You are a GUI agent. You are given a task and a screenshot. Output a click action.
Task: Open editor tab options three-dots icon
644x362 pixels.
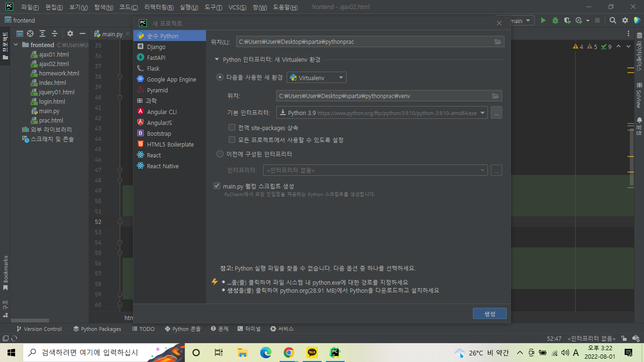(x=628, y=33)
